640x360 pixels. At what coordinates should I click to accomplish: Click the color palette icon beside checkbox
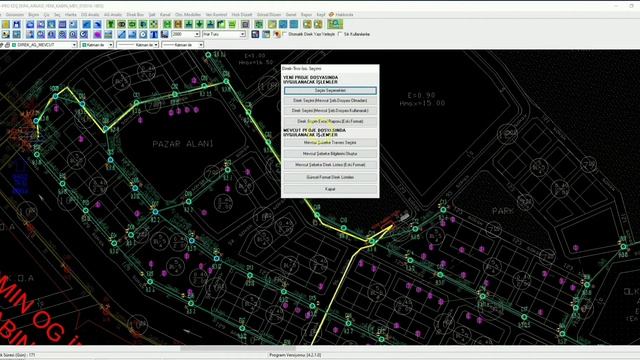click(277, 34)
